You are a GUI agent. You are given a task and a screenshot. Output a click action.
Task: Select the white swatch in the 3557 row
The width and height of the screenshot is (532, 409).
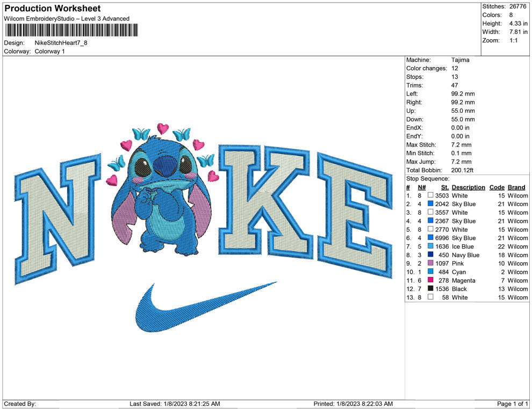click(430, 212)
